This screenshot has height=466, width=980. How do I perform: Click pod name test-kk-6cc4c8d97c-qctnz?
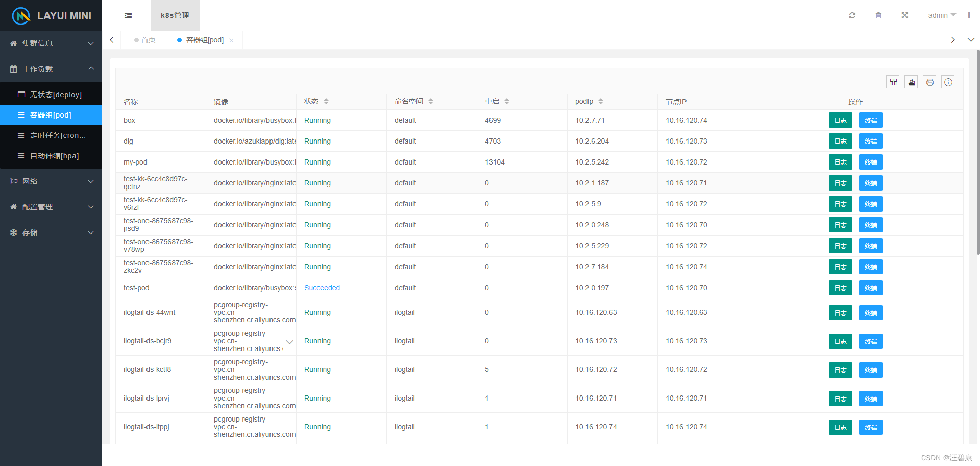click(x=156, y=183)
